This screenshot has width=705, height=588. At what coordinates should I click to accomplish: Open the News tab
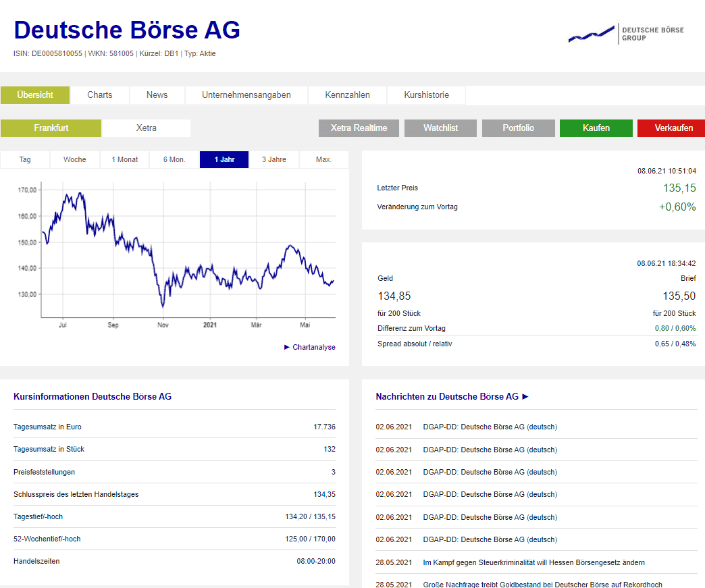tap(157, 95)
